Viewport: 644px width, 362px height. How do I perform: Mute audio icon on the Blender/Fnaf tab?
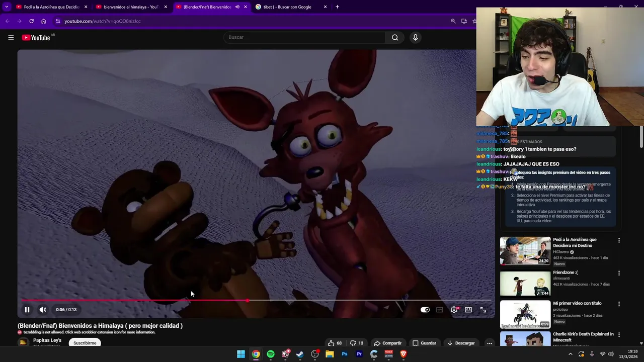point(237,7)
